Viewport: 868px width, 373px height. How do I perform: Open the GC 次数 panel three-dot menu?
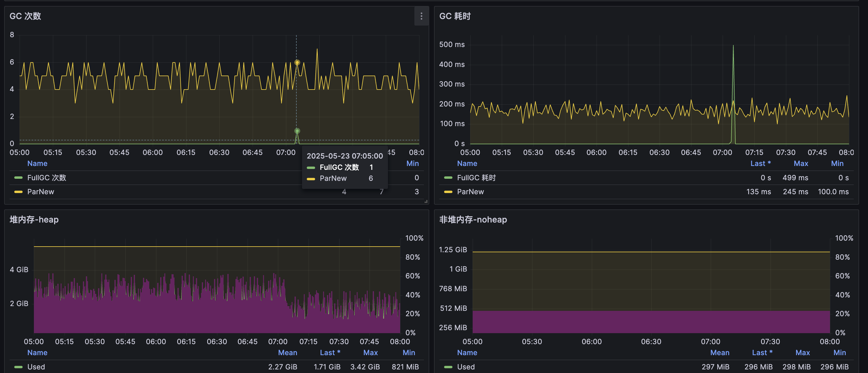(x=421, y=16)
